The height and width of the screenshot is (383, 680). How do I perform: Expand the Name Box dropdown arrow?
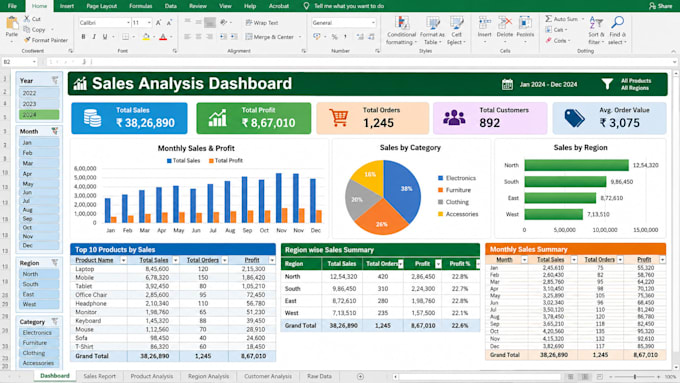point(34,62)
